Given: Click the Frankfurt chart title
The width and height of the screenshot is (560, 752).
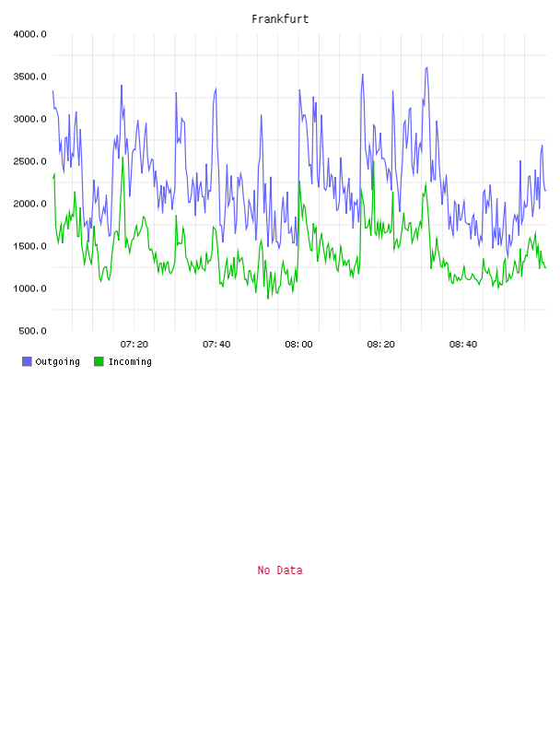Looking at the screenshot, I should (280, 19).
